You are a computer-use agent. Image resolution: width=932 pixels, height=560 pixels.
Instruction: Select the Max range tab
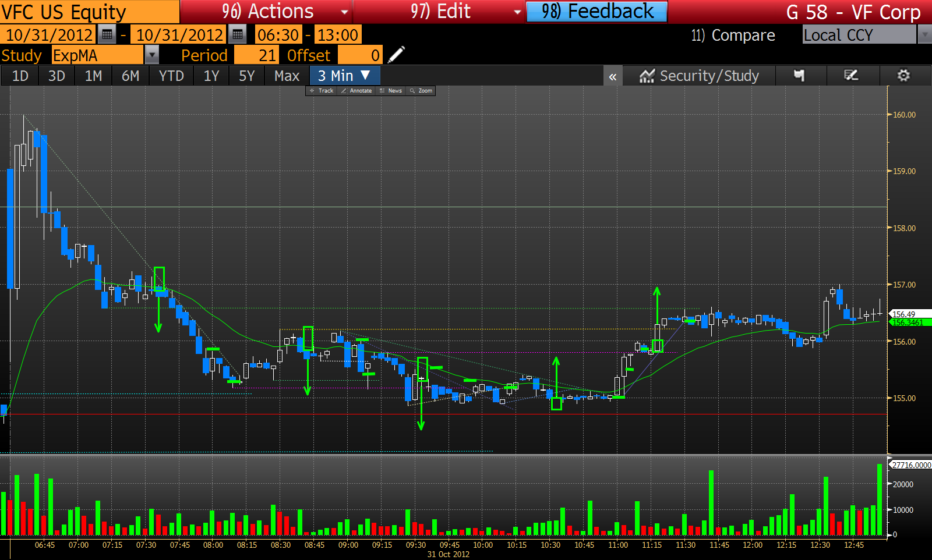click(x=287, y=76)
